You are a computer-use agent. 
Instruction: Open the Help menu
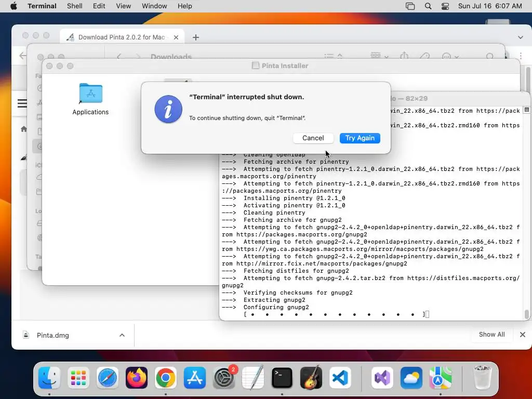pyautogui.click(x=184, y=6)
